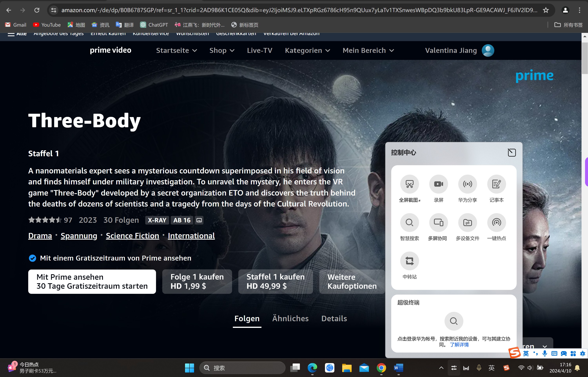Click the Super Device search magnifier icon
The height and width of the screenshot is (377, 588).
[x=454, y=321]
